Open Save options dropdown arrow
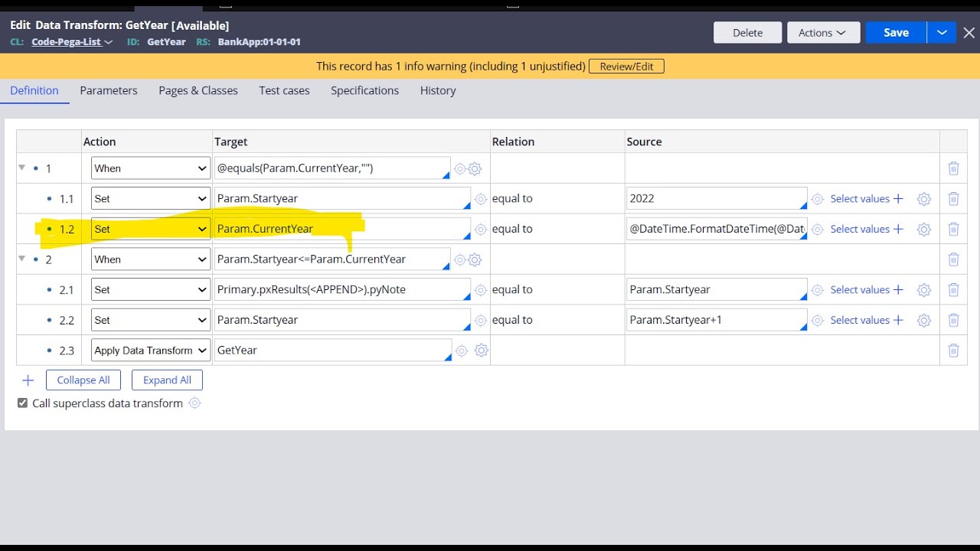The width and height of the screenshot is (980, 551). (942, 32)
